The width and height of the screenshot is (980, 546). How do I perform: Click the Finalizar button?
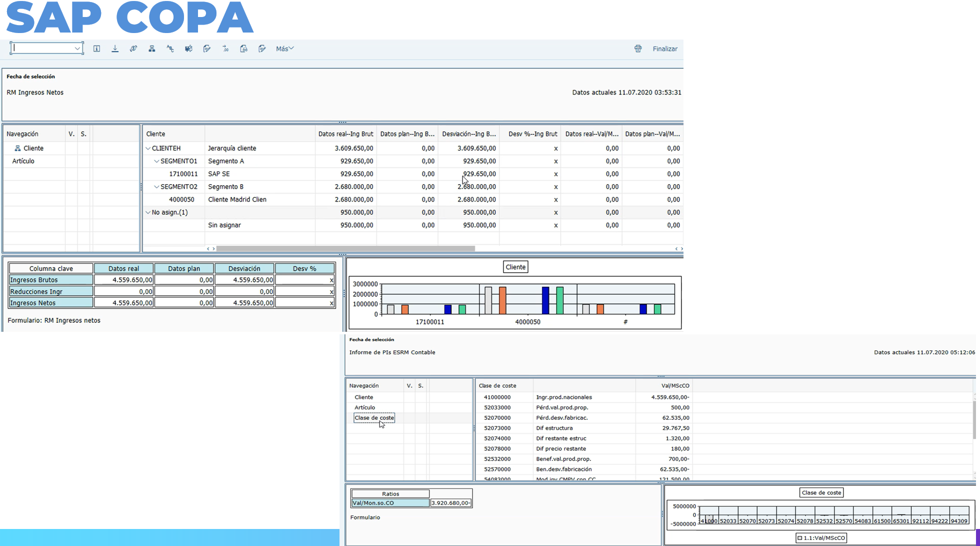pyautogui.click(x=665, y=49)
